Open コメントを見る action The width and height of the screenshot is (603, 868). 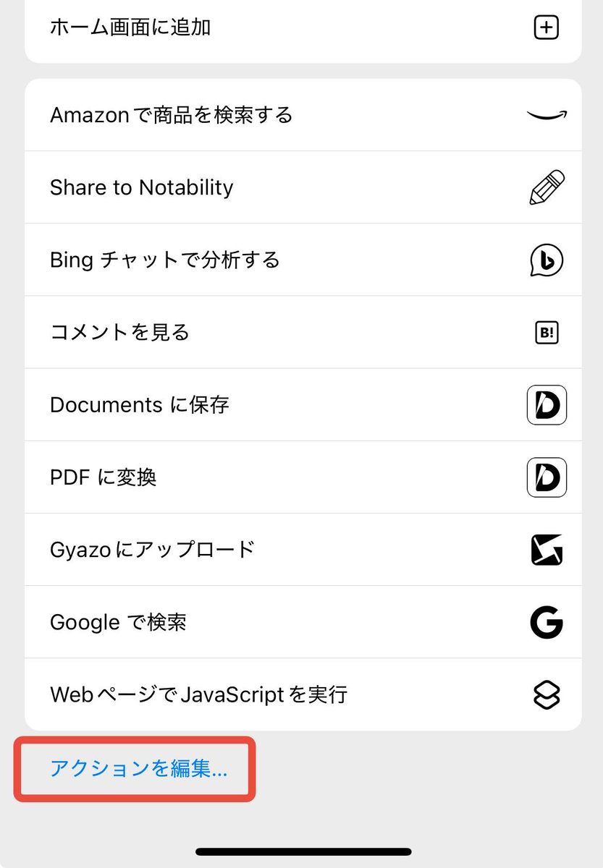coord(120,333)
